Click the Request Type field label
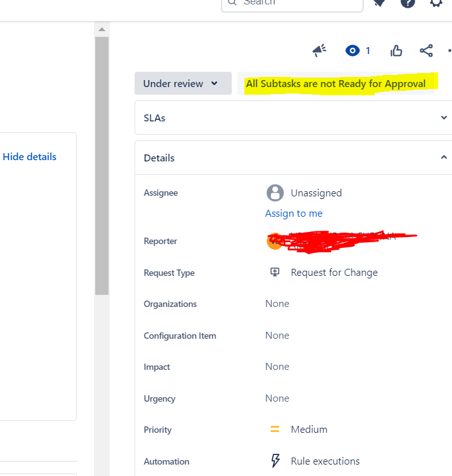Screen dimensions: 452x476 click(169, 273)
